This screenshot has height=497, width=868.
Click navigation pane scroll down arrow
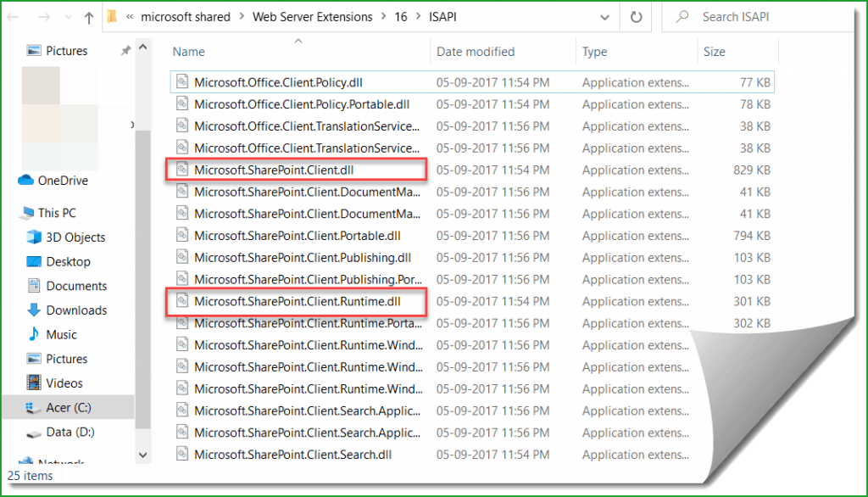tap(142, 455)
